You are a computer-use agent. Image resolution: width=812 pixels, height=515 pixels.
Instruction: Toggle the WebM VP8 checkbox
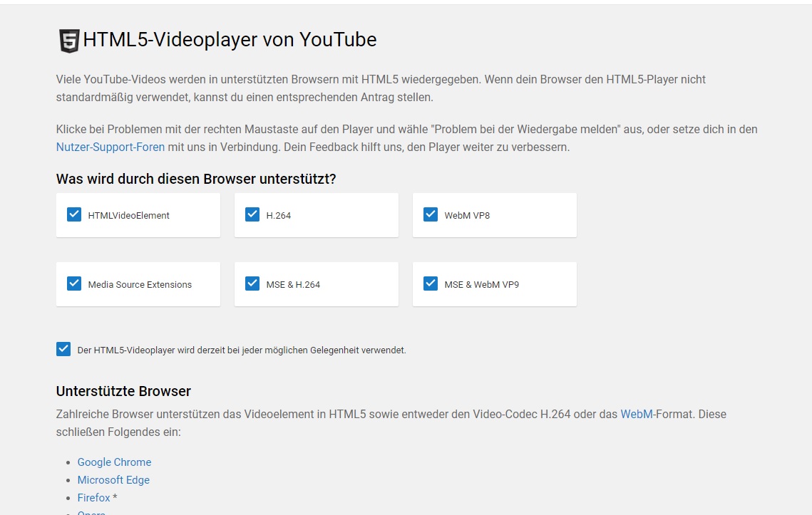click(431, 214)
